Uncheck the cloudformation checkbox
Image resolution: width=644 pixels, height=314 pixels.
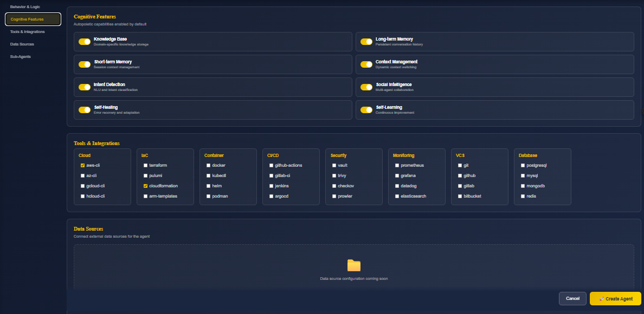tap(145, 186)
